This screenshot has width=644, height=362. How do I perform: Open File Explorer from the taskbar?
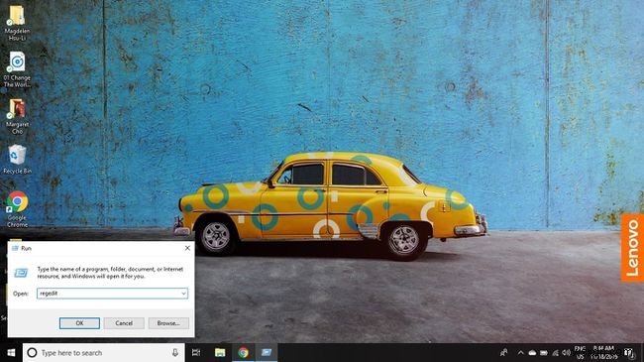coord(220,352)
